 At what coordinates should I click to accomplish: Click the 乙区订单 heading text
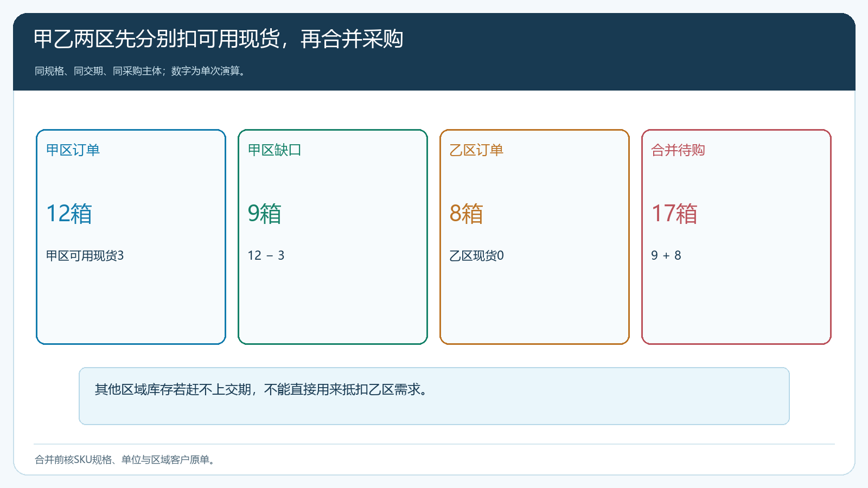point(476,150)
